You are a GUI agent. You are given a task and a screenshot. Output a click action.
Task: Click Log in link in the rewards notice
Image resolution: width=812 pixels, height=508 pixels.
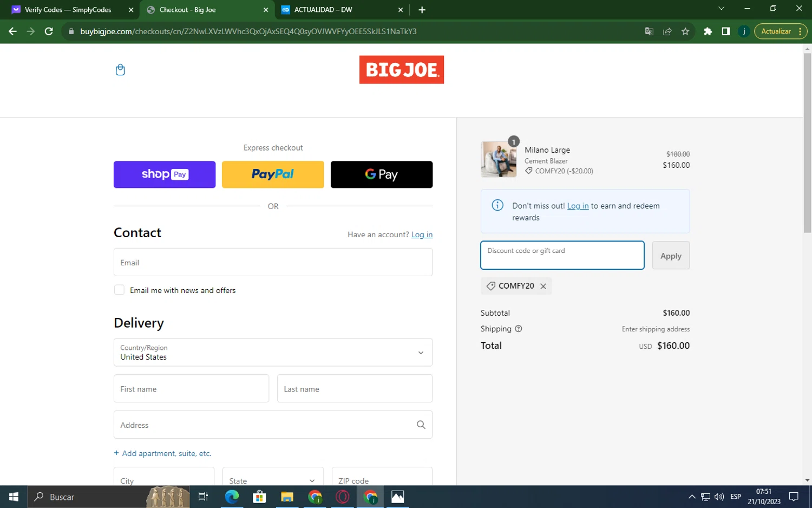point(578,206)
